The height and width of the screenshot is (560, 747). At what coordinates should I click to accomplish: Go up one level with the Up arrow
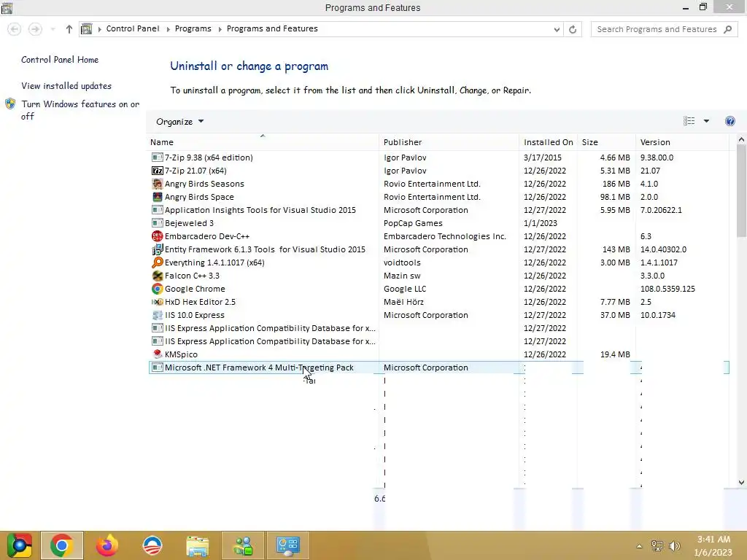point(69,29)
